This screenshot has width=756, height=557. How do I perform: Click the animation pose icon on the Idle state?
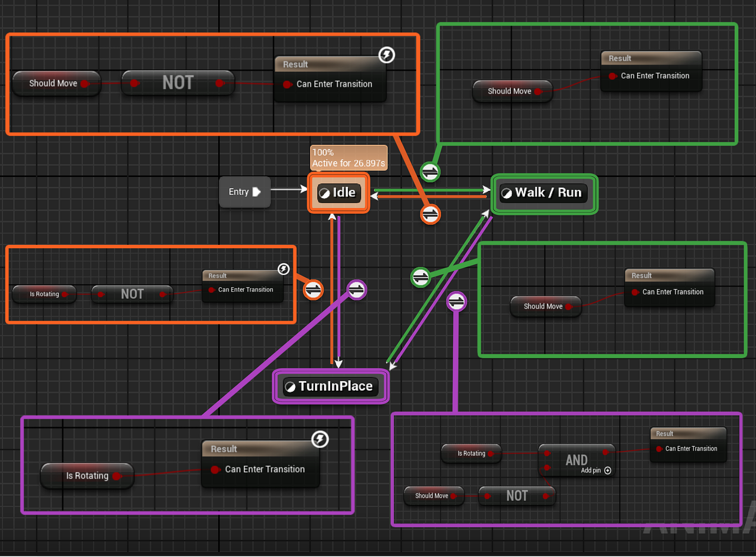click(325, 193)
